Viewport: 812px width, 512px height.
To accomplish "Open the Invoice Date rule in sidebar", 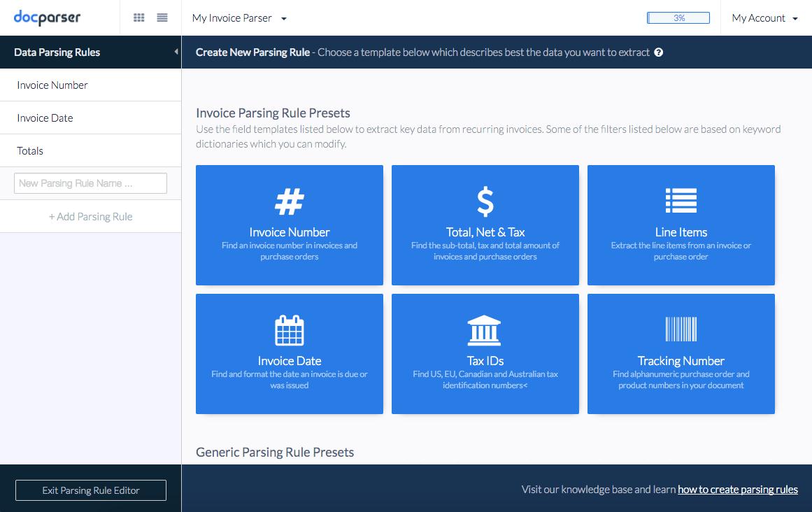I will pyautogui.click(x=45, y=118).
